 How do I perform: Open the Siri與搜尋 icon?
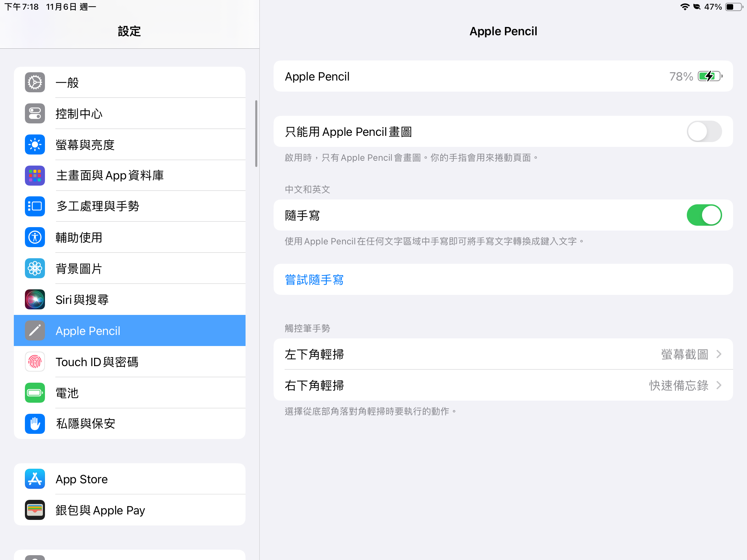[x=35, y=299]
